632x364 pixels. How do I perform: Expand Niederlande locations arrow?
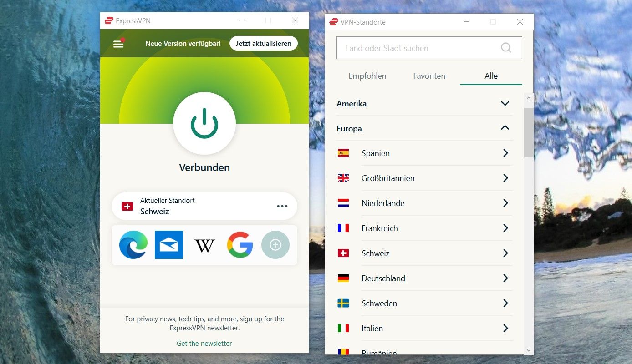coord(505,203)
